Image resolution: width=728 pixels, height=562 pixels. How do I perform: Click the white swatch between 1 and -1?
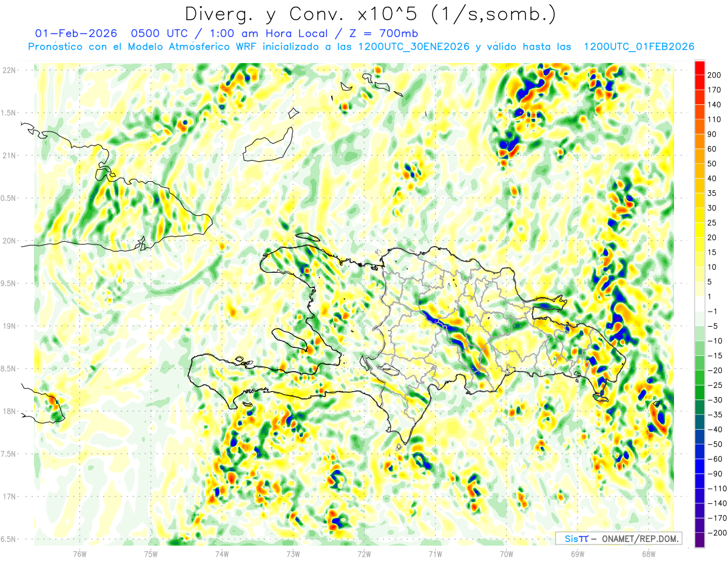click(x=699, y=304)
